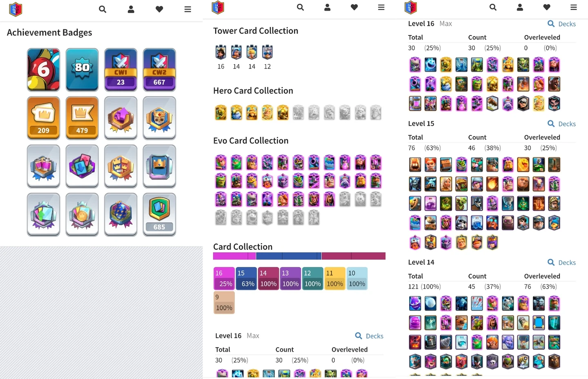Viewport: 588px width, 379px height.
Task: Click the crown badge showing 479
Action: pos(82,118)
